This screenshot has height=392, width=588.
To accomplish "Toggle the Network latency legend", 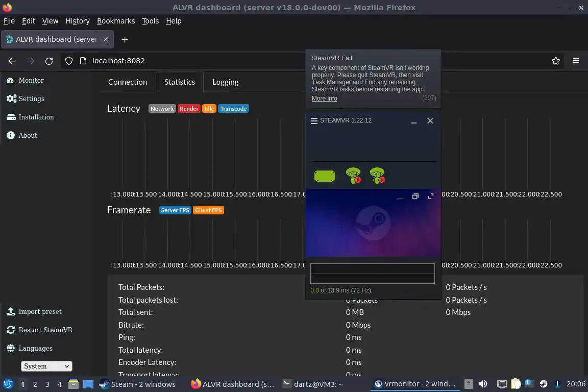I will pyautogui.click(x=162, y=109).
